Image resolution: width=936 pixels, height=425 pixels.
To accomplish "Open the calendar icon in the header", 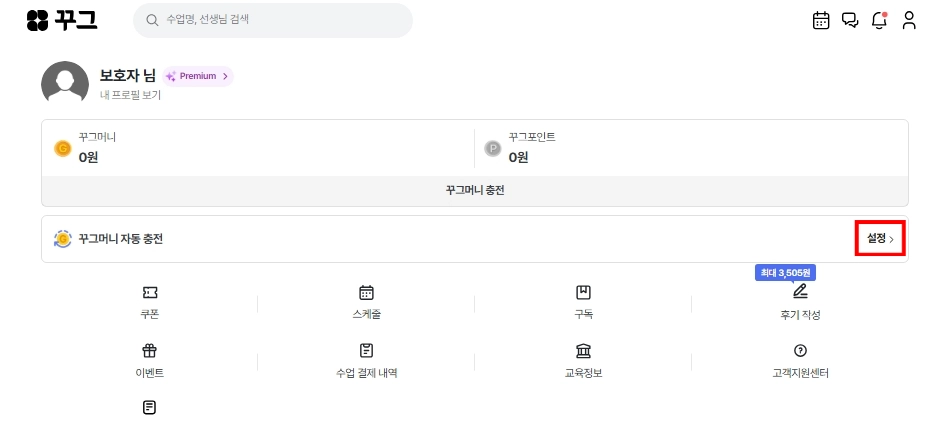I will click(x=821, y=20).
